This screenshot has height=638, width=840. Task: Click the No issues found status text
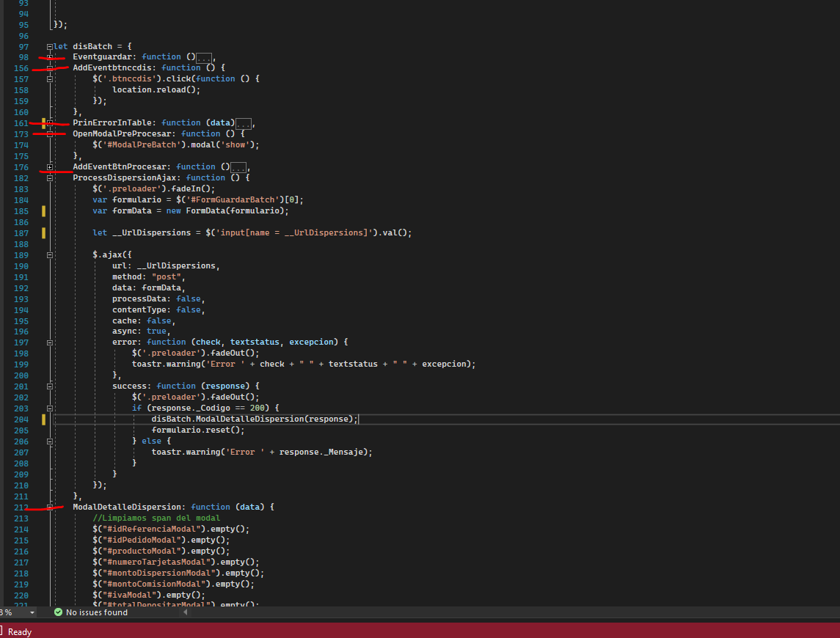click(96, 612)
